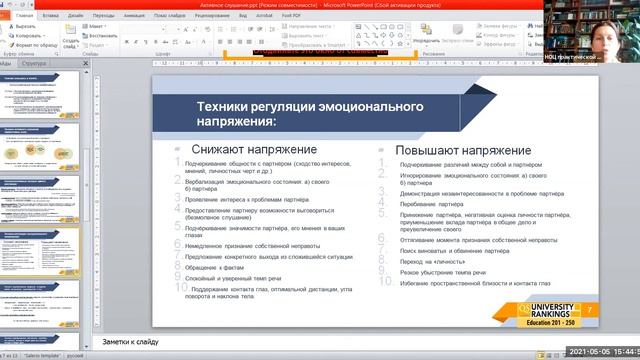This screenshot has height=360, width=640.
Task: Open the Text Direction (Направление текста) dropdown
Action: pyautogui.click(x=308, y=26)
